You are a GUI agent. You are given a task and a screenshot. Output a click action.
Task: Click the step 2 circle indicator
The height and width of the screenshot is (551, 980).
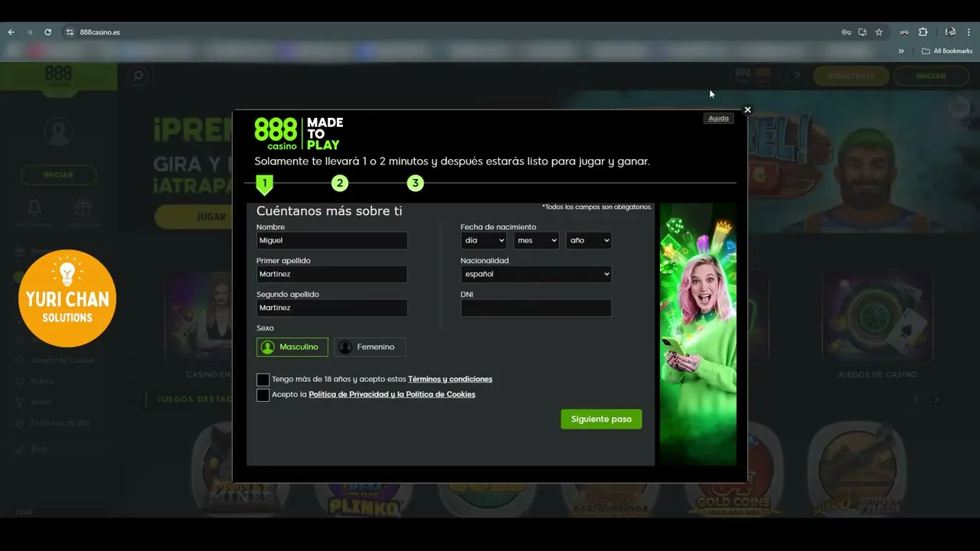[x=339, y=183]
